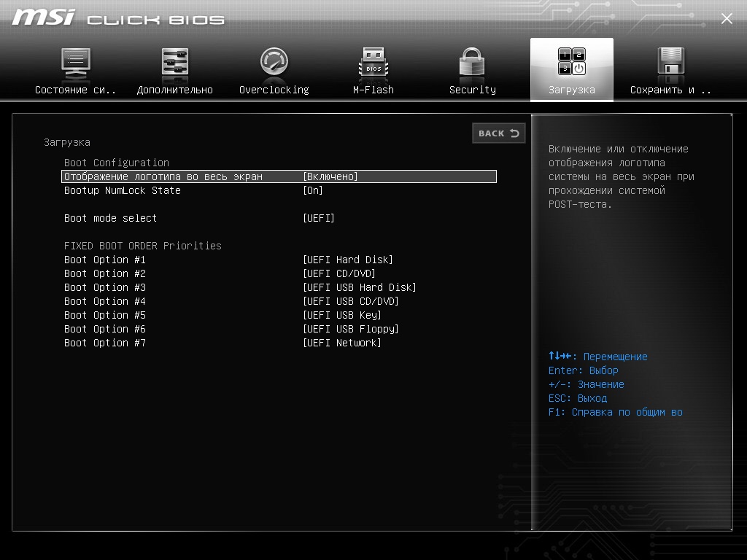Click the +/-: Значение hint
Screen dimensions: 747x560
coord(587,384)
